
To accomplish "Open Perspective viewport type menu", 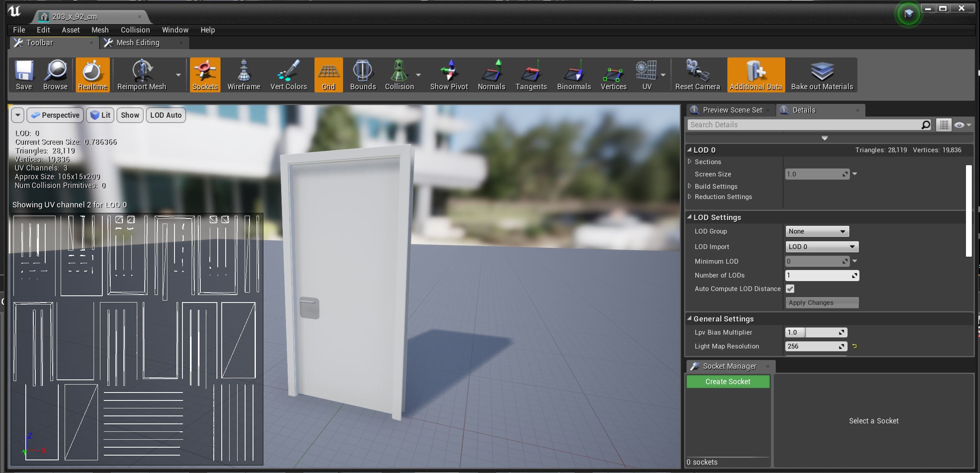I will (x=55, y=115).
